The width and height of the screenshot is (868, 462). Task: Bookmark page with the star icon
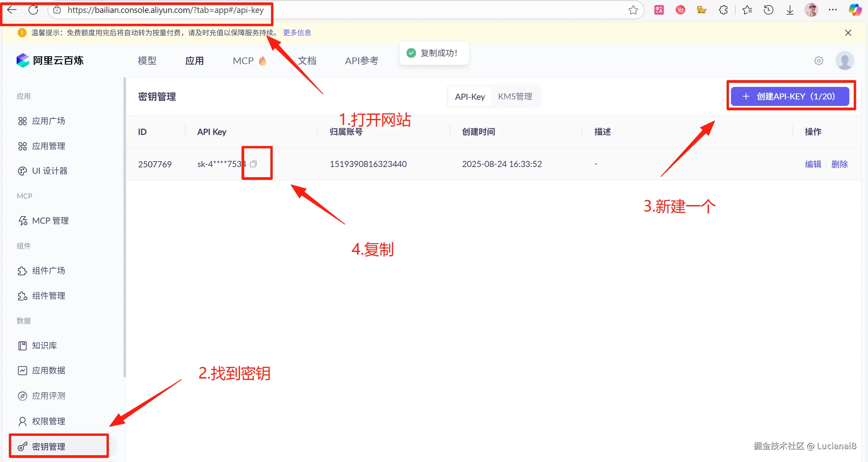[633, 10]
